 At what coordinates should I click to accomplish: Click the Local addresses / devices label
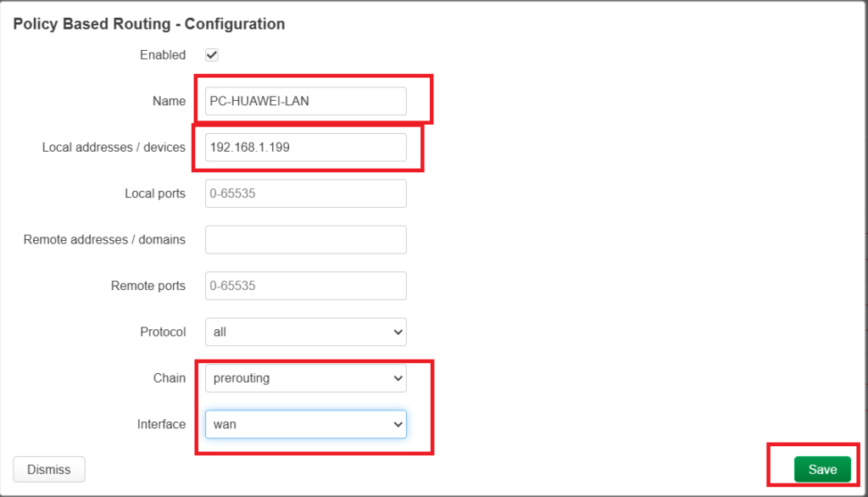pyautogui.click(x=114, y=147)
